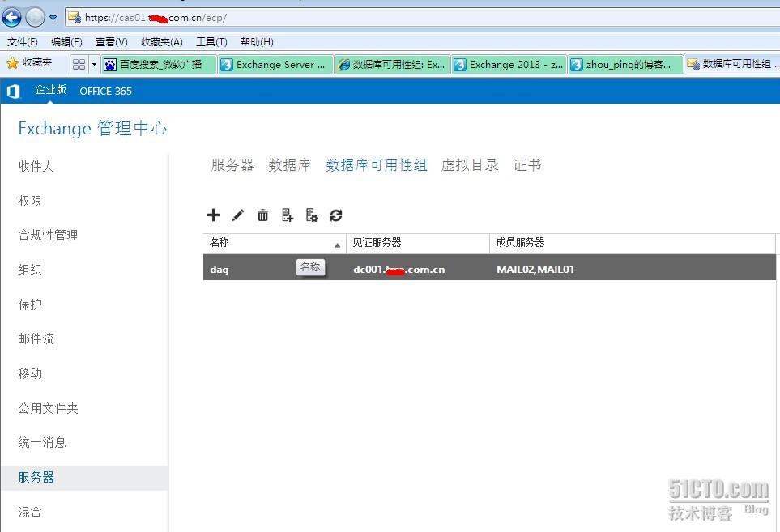
Task: Open 合规性管理 in the left navigation
Action: (49, 235)
